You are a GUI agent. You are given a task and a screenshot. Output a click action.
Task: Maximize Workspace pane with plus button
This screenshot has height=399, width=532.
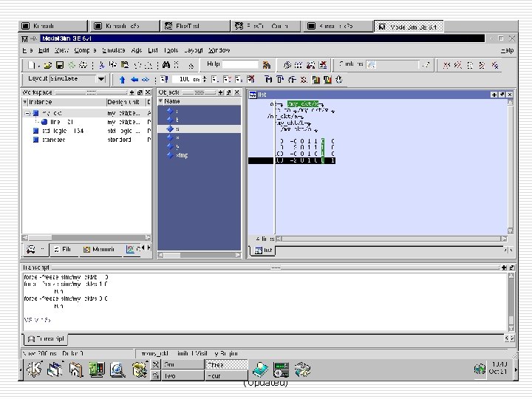click(132, 92)
